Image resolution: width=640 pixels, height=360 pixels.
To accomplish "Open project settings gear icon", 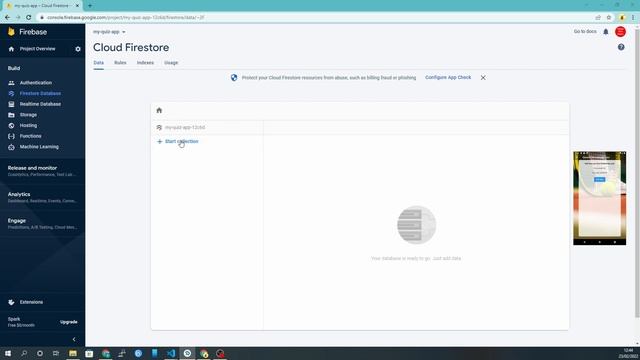I will click(78, 49).
